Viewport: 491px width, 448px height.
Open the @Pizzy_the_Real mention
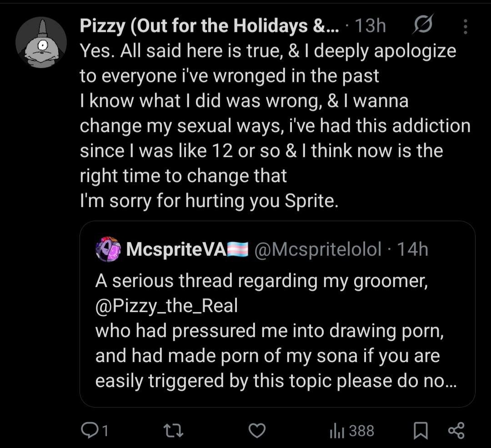point(166,306)
